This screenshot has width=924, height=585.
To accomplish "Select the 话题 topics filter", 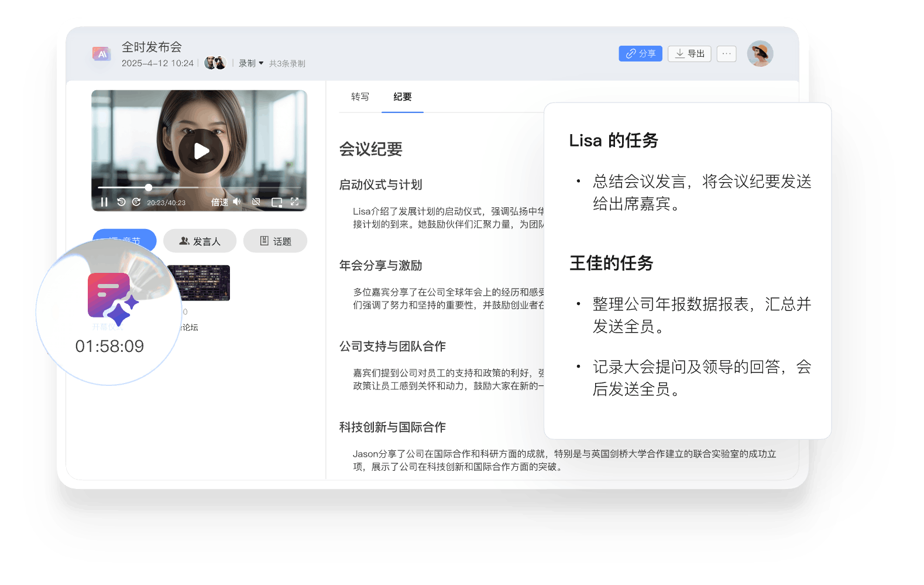I will click(x=275, y=241).
